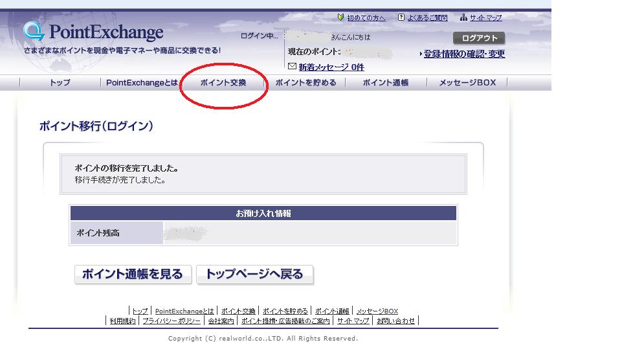Open ポイント通帳 in the navigation bar
644x362 pixels.
(x=386, y=83)
